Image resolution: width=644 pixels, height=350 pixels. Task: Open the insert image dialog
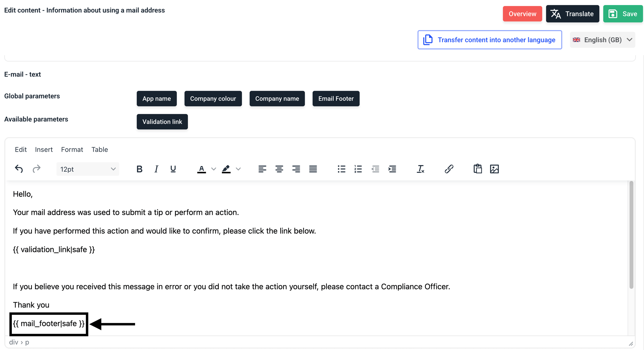495,169
